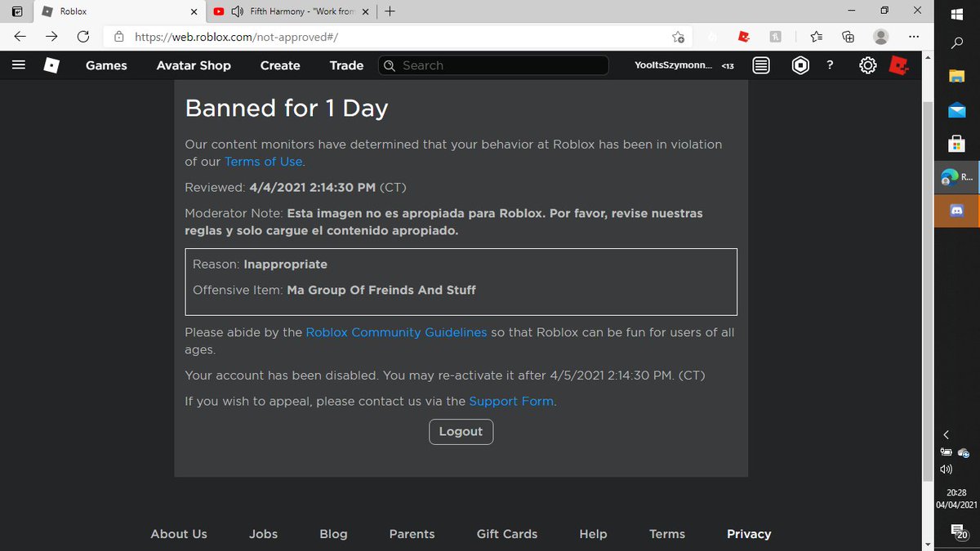Screen dimensions: 980x551
Task: Open the Windows Start menu
Action: pyautogui.click(x=958, y=12)
